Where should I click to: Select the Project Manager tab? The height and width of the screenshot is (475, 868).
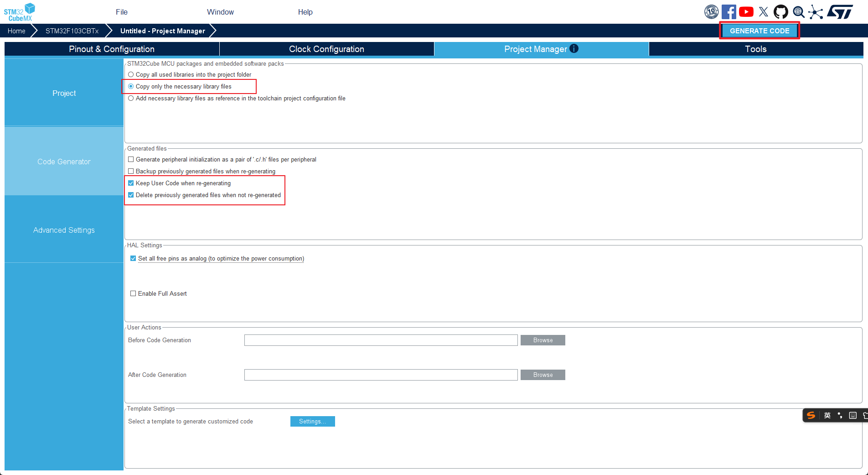point(541,49)
